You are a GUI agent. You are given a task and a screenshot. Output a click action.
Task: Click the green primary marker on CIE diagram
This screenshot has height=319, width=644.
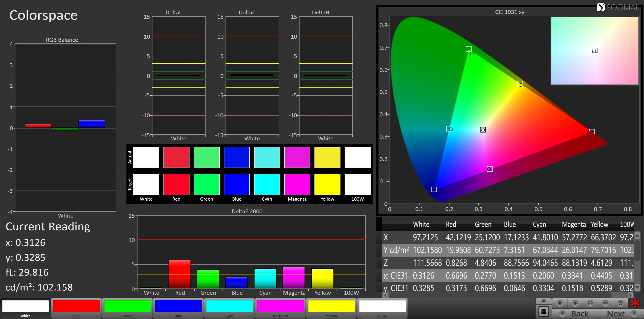click(x=469, y=49)
